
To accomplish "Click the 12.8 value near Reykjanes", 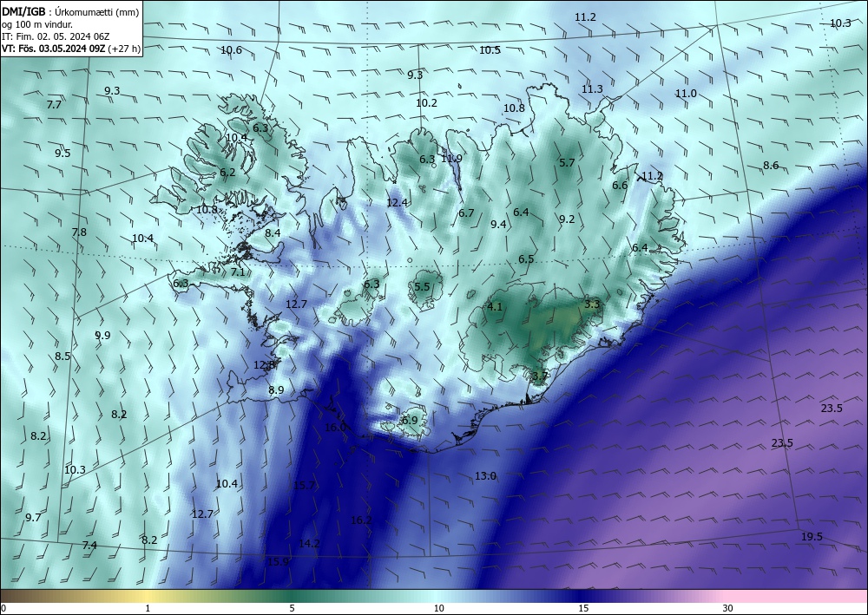I will (264, 365).
